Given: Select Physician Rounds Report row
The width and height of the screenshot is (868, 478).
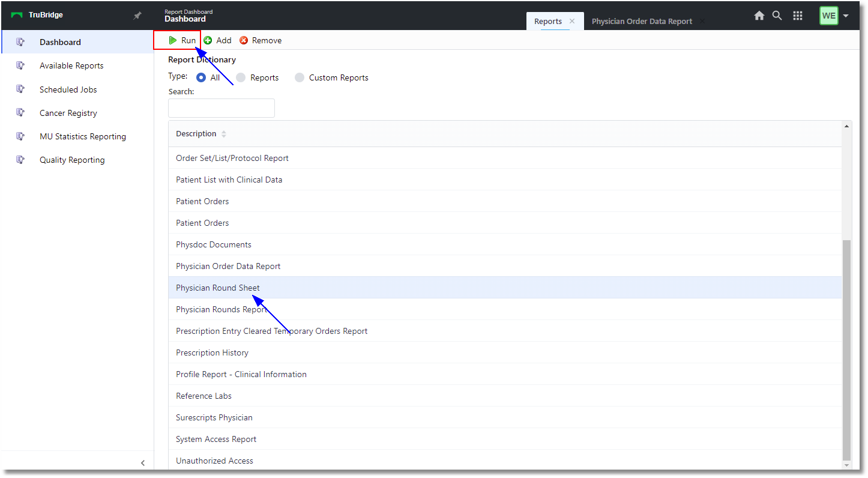Looking at the screenshot, I should [x=505, y=309].
